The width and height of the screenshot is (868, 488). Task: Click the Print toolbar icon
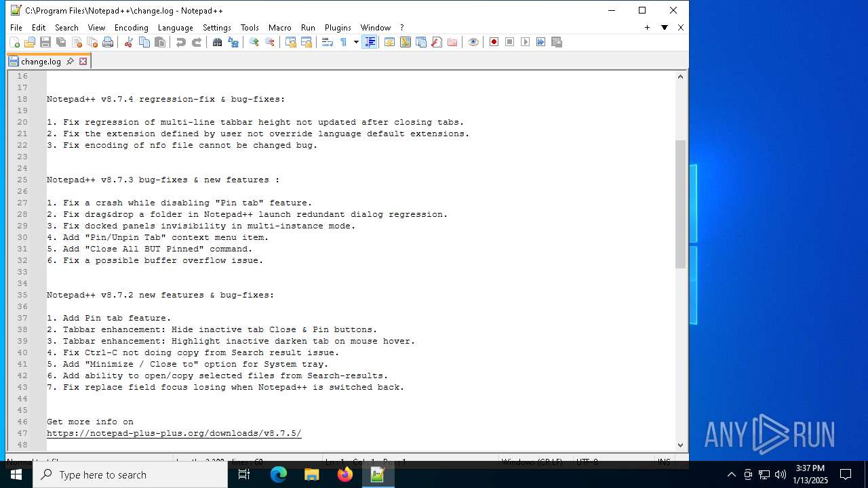point(108,42)
